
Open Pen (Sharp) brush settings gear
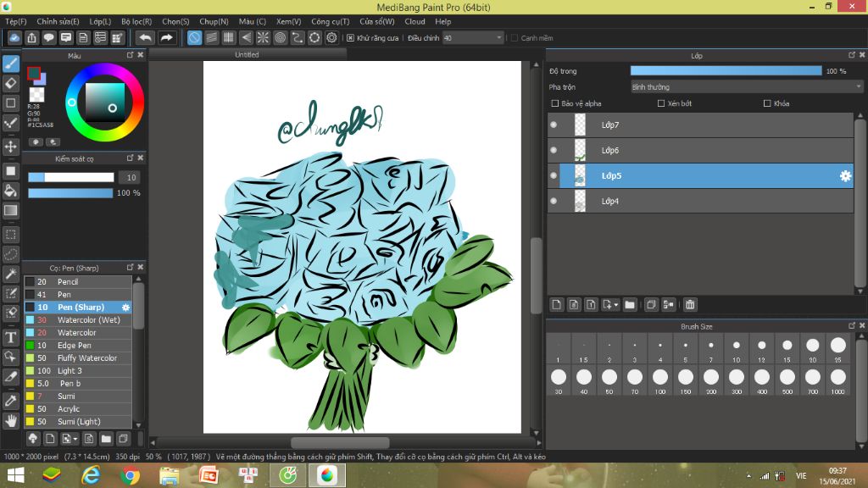pyautogui.click(x=125, y=307)
